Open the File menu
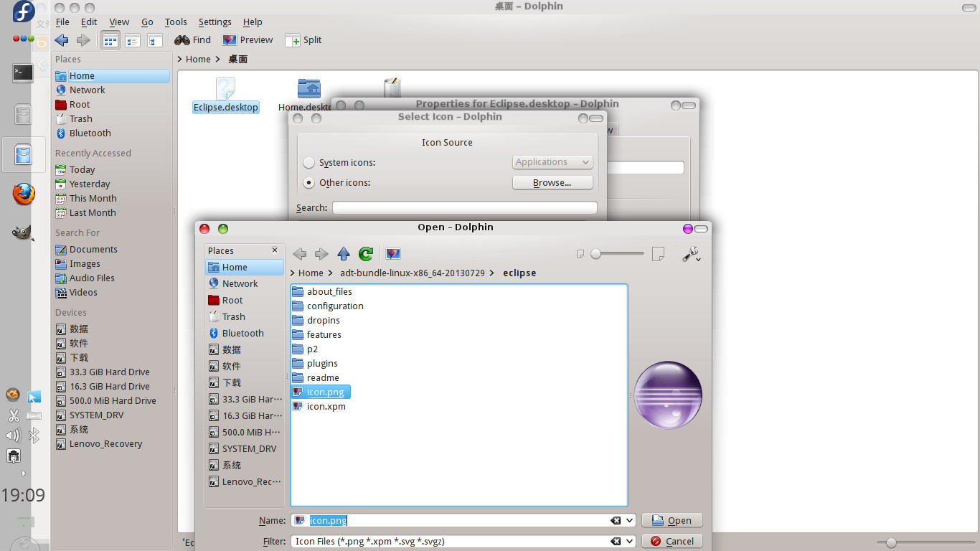This screenshot has width=980, height=551. (x=62, y=22)
